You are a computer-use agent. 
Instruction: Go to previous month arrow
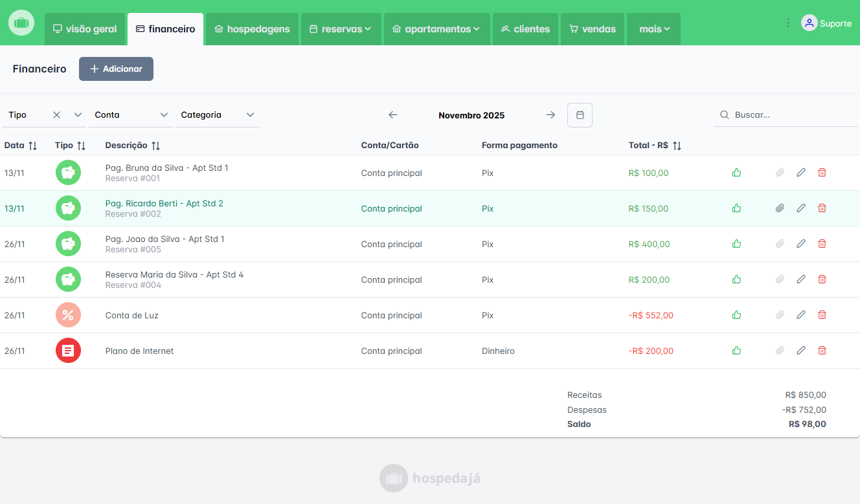point(393,115)
